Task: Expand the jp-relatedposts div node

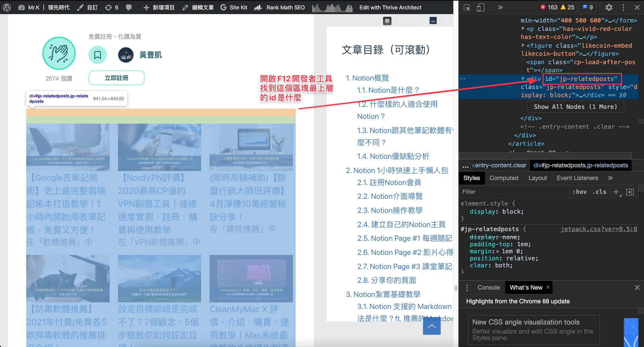Action: pos(523,78)
